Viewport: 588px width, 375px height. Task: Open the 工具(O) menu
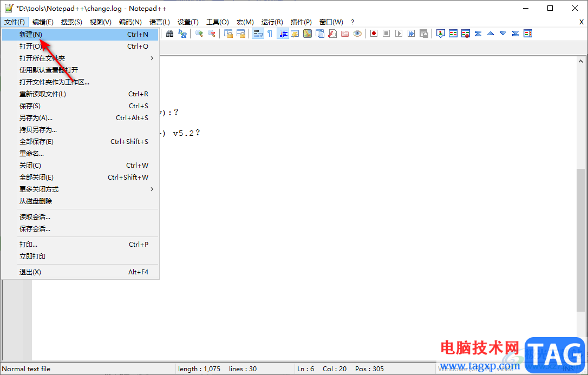218,22
